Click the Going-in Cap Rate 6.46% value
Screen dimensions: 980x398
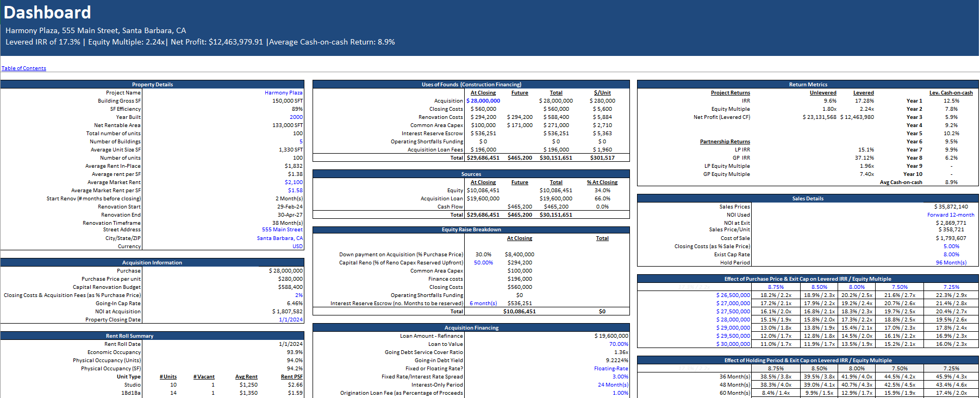pyautogui.click(x=295, y=304)
